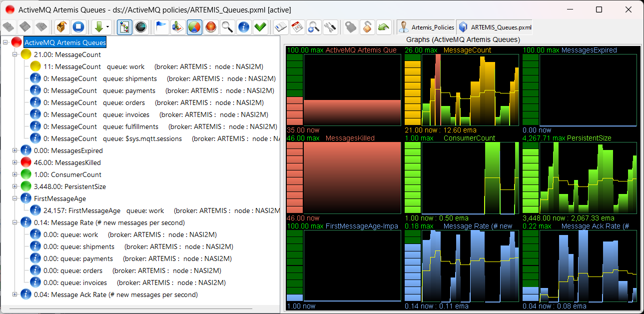Screen dimensions: 644x314
Task: Click the blue info toolbar icon
Action: [243, 27]
